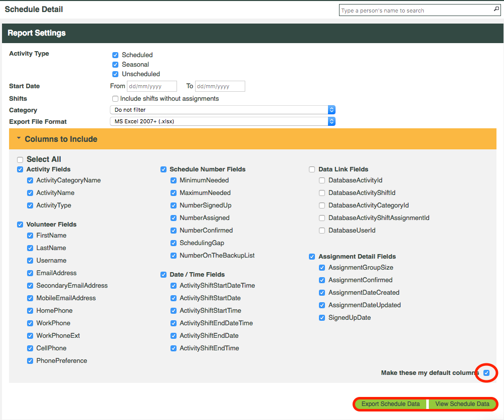The image size is (504, 420).
Task: Check DatabaseActivityShiftAssignmentId column
Action: [x=322, y=218]
